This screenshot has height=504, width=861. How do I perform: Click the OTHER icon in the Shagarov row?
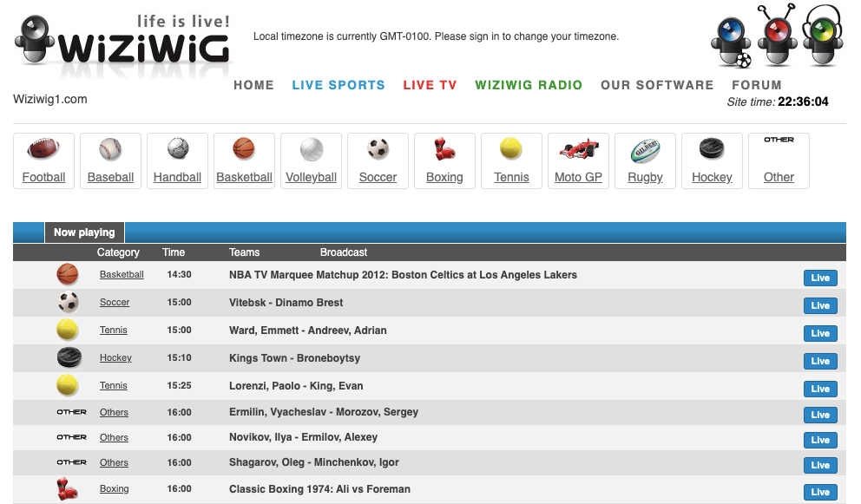[x=71, y=462]
